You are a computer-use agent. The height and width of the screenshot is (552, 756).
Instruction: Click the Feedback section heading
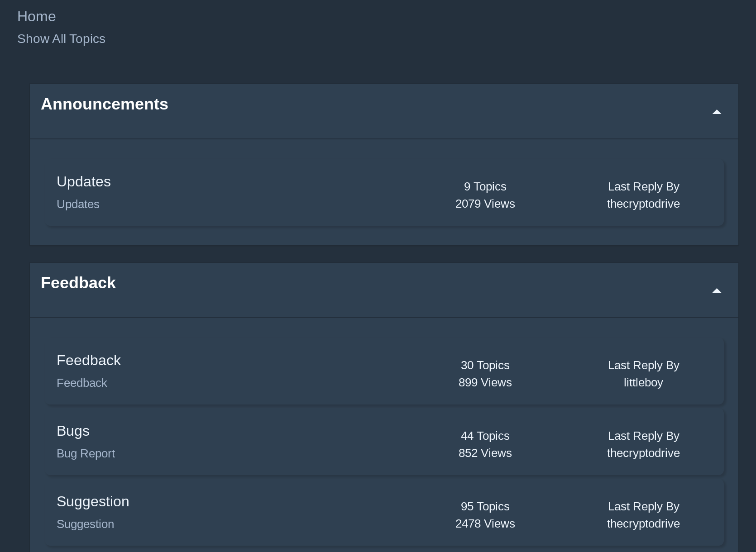click(78, 283)
